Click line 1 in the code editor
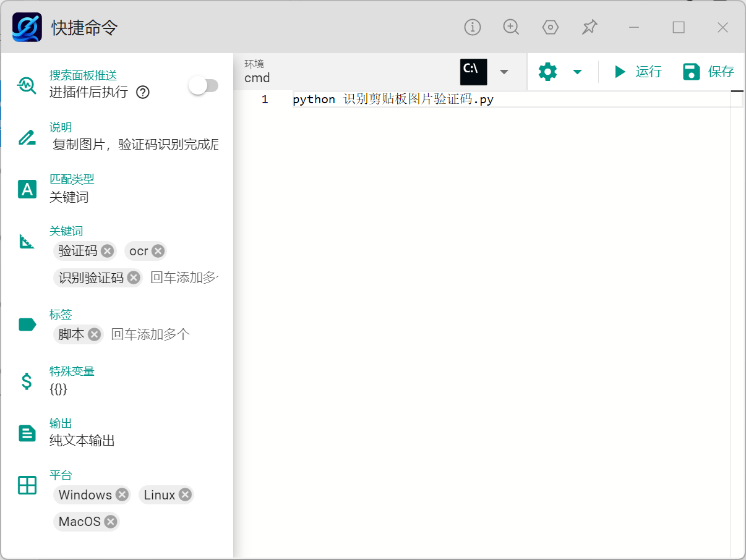The width and height of the screenshot is (746, 560). [x=495, y=100]
